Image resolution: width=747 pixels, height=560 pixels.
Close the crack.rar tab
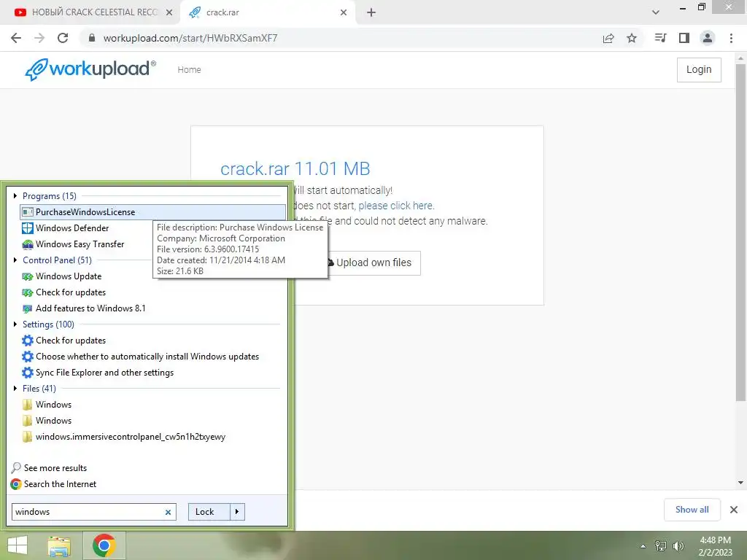click(344, 12)
